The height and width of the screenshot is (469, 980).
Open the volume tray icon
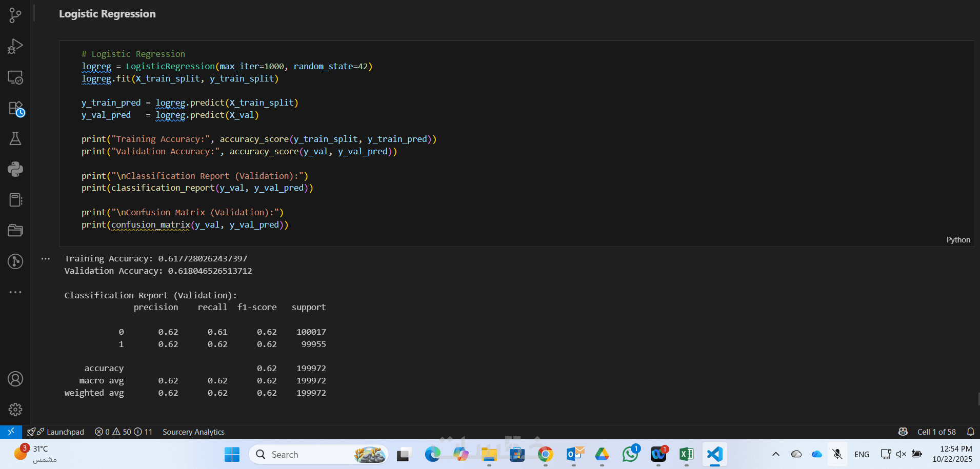coord(901,454)
